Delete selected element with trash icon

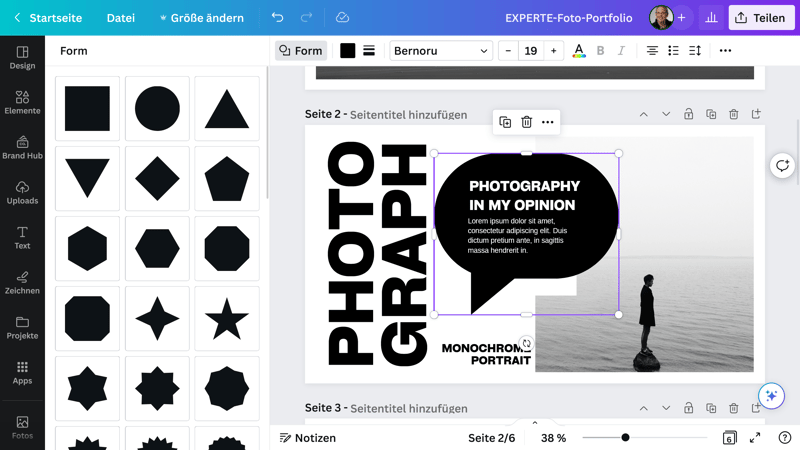pos(526,122)
